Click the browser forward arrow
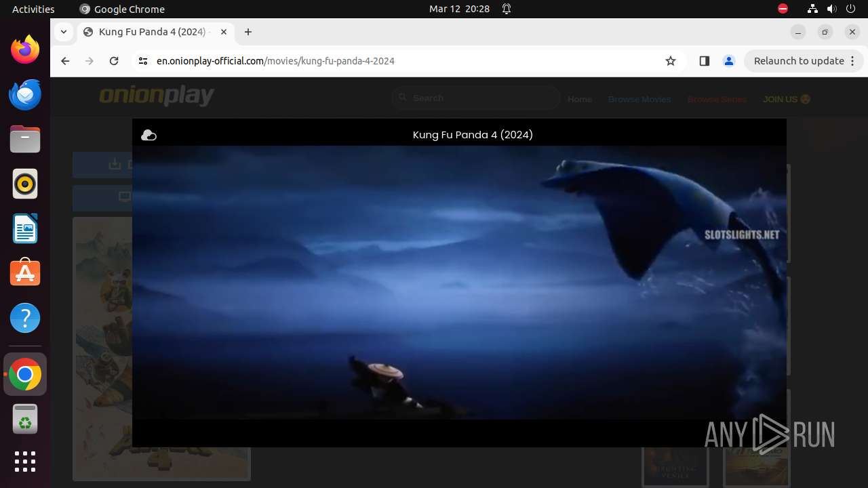868x488 pixels. tap(90, 61)
